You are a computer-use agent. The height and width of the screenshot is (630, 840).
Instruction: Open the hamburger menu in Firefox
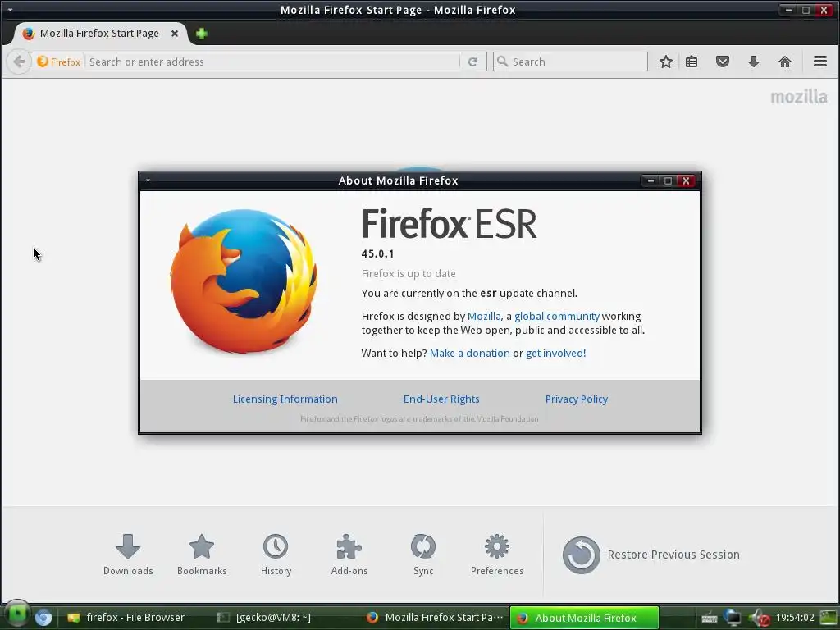coord(820,62)
